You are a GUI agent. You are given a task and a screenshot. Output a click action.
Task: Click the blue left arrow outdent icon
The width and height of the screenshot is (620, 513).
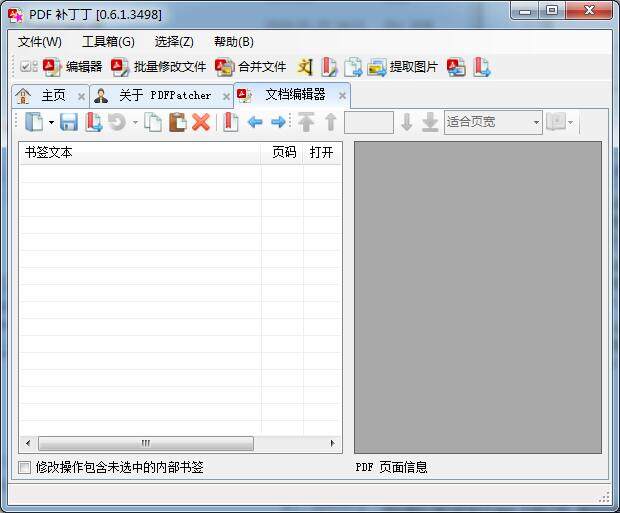tap(255, 122)
